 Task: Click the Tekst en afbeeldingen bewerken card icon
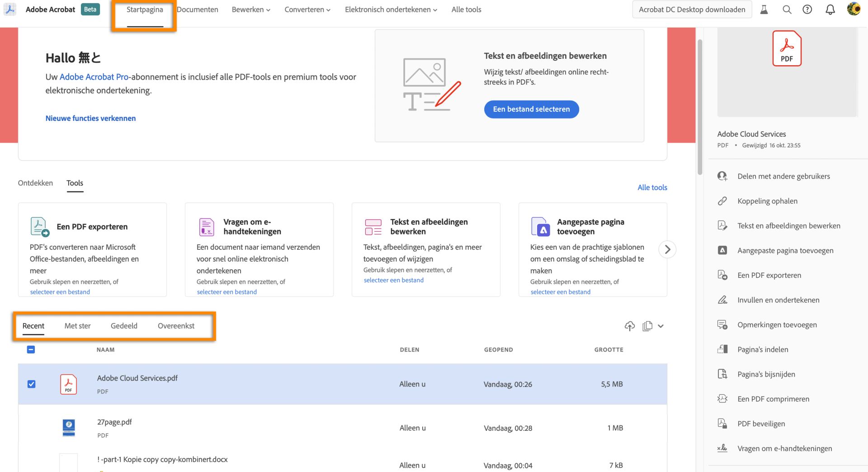373,227
